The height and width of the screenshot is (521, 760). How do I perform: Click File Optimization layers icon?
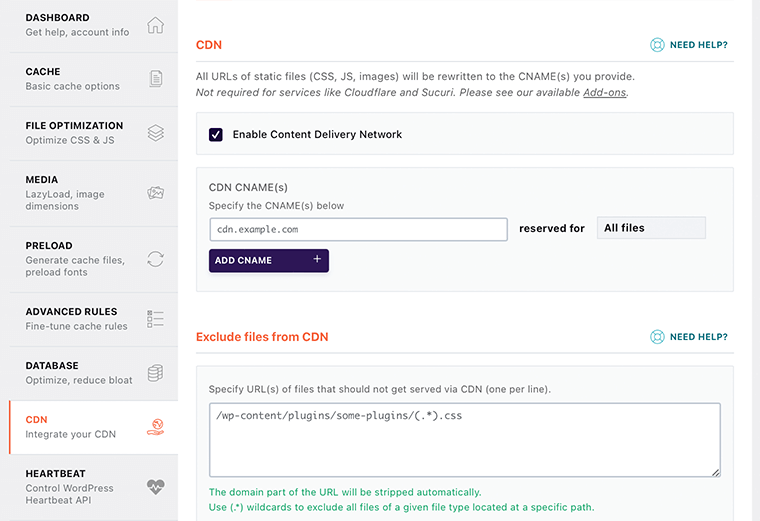[155, 133]
